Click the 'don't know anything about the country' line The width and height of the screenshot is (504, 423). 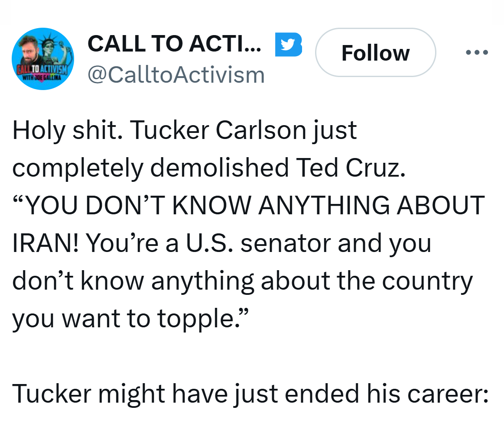(x=243, y=281)
